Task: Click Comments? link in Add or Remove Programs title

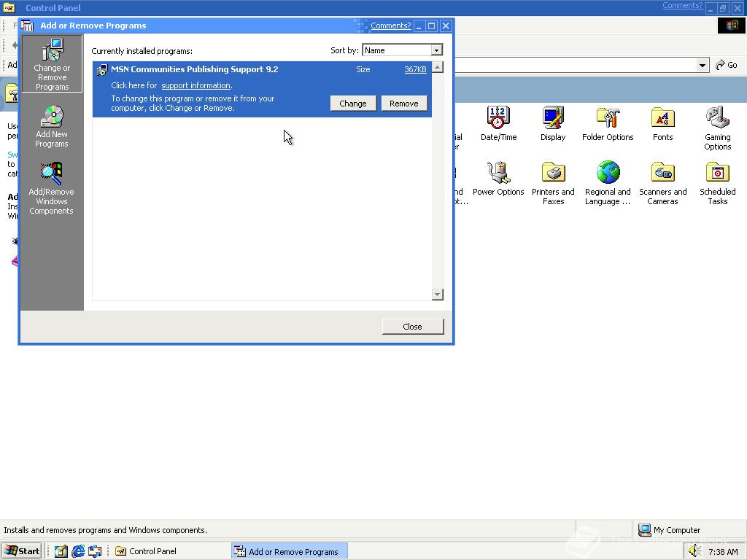Action: pyautogui.click(x=391, y=26)
